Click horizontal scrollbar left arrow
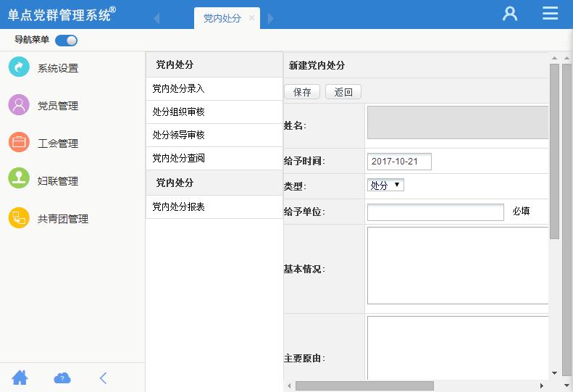 pos(289,385)
